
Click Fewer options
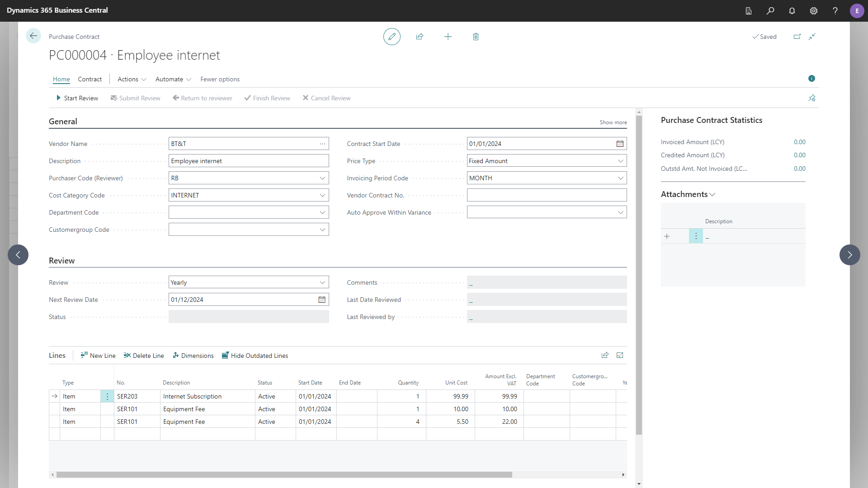(x=220, y=79)
